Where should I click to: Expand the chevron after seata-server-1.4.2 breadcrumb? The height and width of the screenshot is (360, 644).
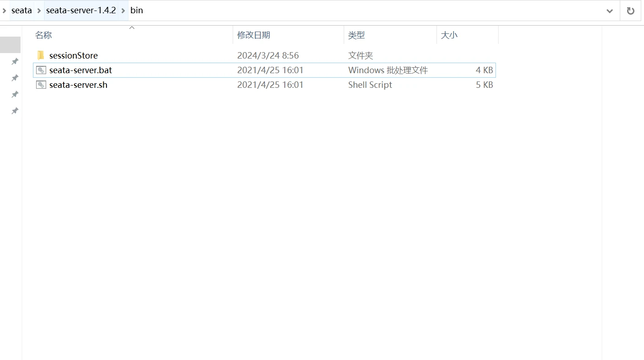click(x=123, y=11)
